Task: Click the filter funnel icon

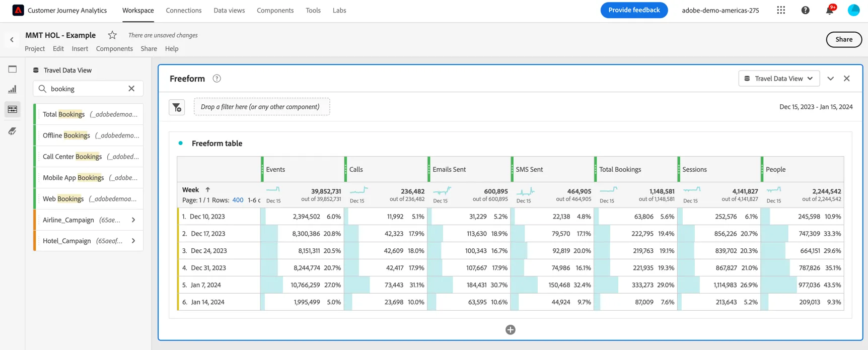Action: click(177, 107)
